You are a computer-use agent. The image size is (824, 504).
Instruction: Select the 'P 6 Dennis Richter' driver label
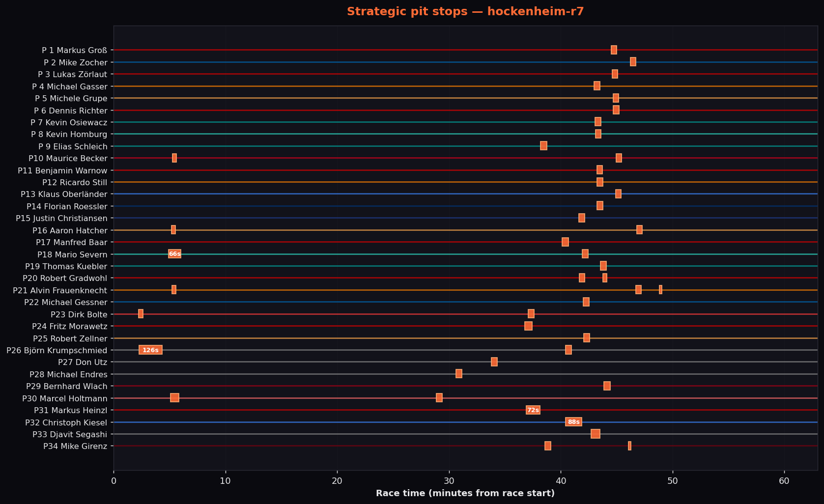[71, 111]
